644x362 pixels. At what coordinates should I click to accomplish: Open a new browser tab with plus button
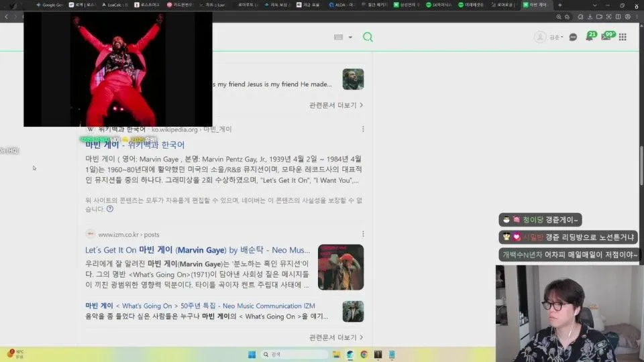[559, 5]
